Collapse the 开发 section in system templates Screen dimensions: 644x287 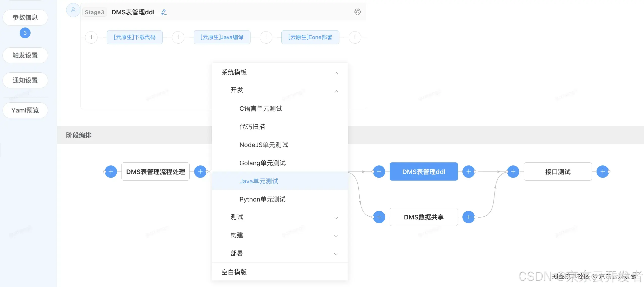pyautogui.click(x=337, y=90)
